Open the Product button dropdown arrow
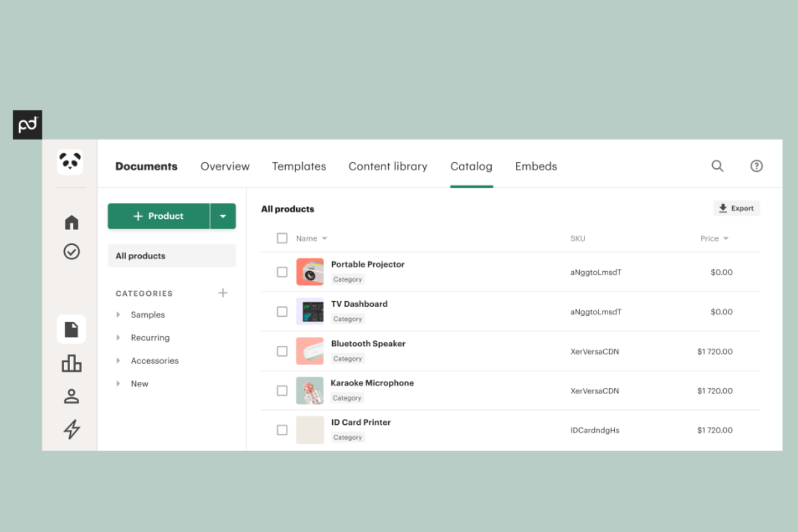Image resolution: width=798 pixels, height=532 pixels. [223, 216]
